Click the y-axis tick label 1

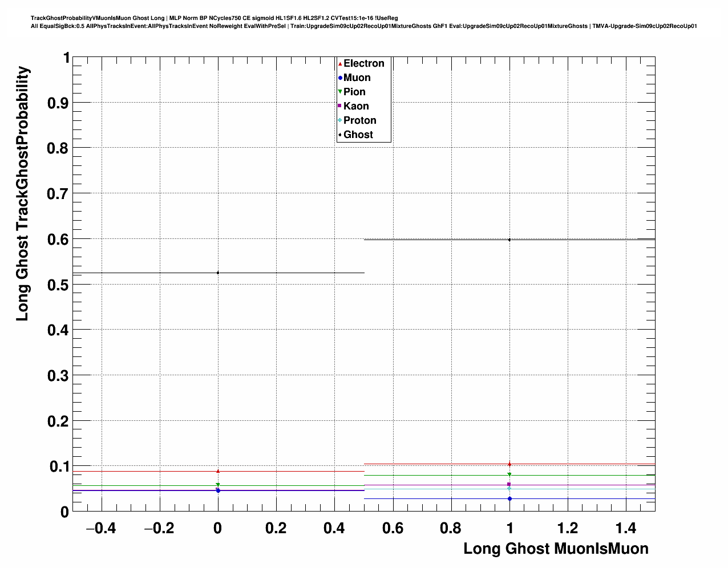(x=66, y=58)
